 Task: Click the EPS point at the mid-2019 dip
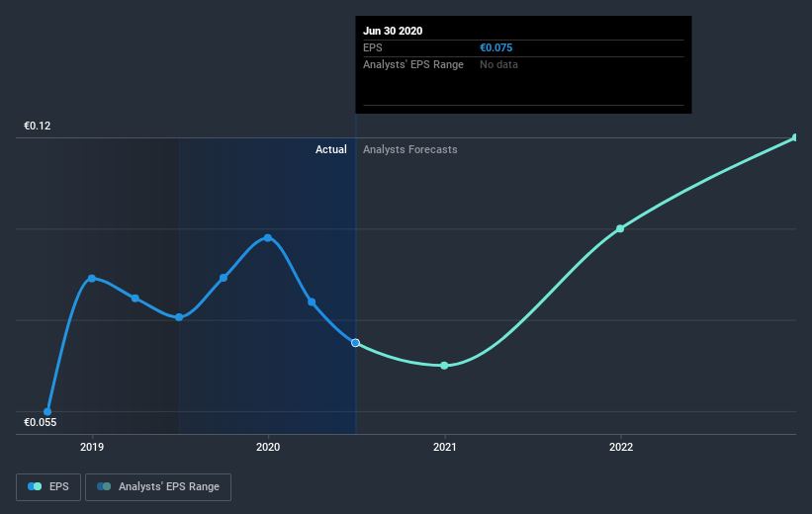point(179,317)
